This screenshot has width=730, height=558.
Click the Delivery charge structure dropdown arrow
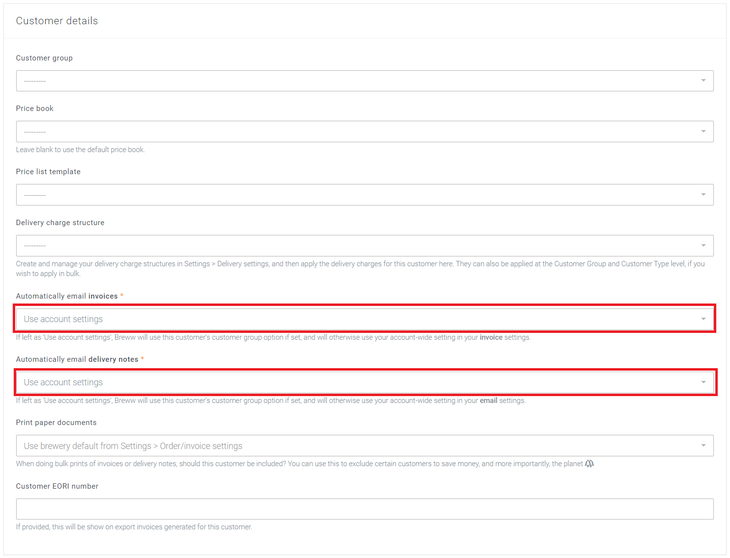pyautogui.click(x=703, y=246)
